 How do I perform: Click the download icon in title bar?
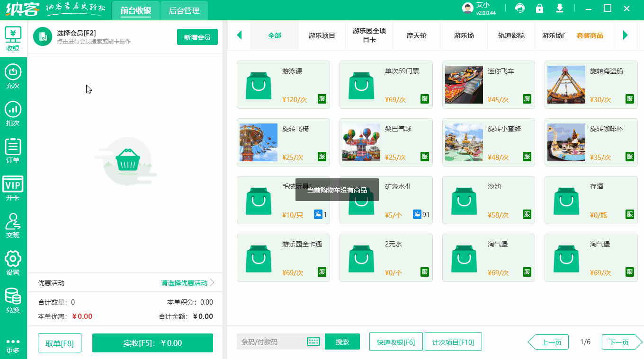point(559,9)
